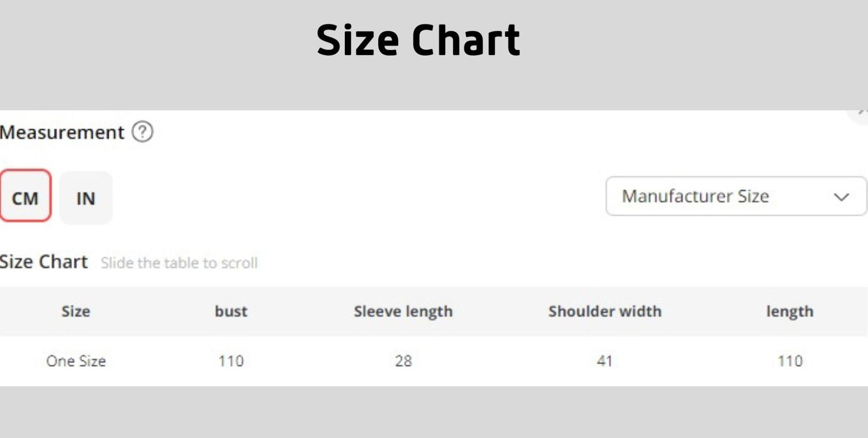This screenshot has height=438, width=868.
Task: Click the Measurement help question mark icon
Action: [x=142, y=132]
